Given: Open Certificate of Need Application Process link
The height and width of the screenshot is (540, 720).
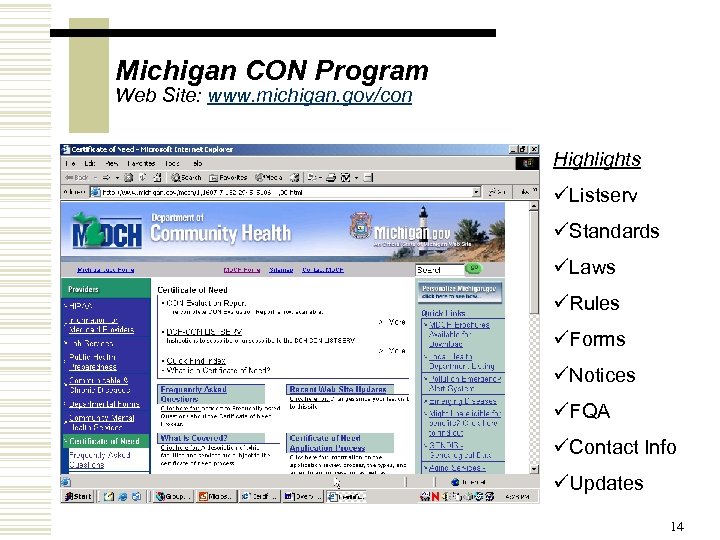Looking at the screenshot, I should click(327, 443).
